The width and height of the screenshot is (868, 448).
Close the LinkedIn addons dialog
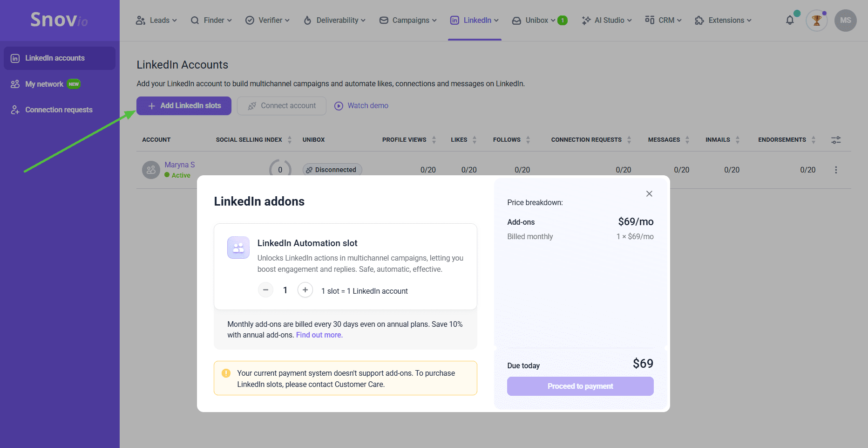click(x=649, y=193)
